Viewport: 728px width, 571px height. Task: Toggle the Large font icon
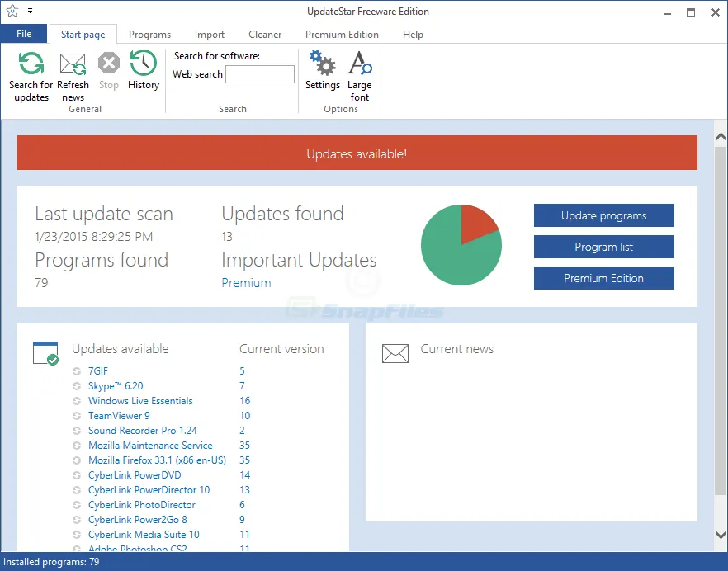pos(360,64)
